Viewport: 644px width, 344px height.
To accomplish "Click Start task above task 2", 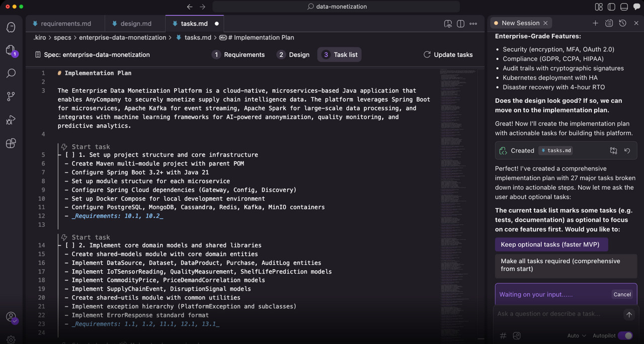I will coord(86,237).
